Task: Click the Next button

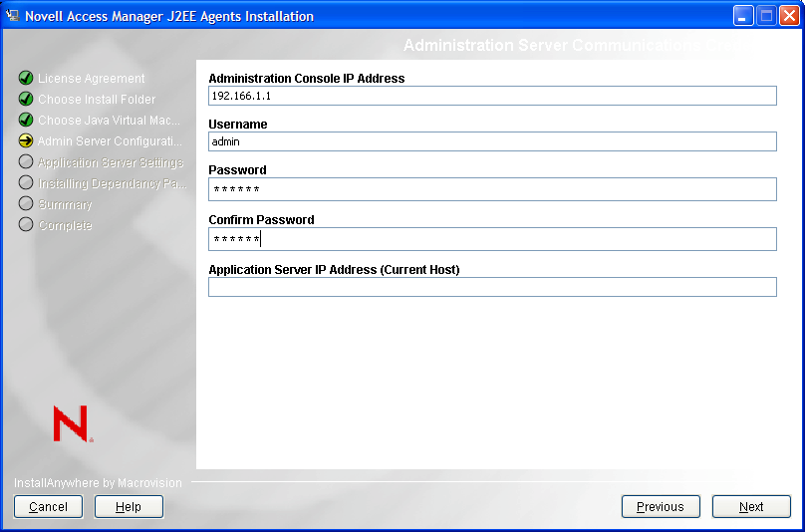Action: pos(751,507)
